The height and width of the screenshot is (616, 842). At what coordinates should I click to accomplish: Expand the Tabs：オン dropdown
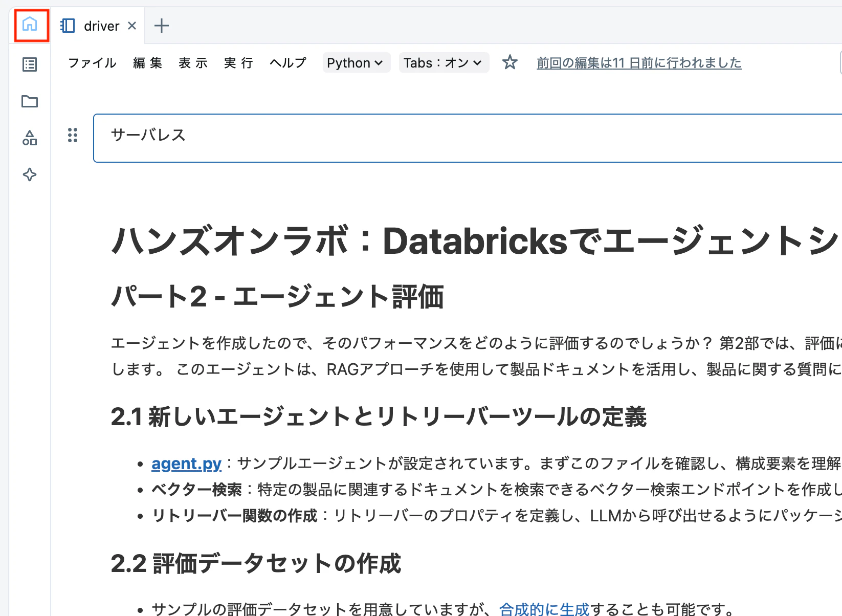(x=444, y=62)
